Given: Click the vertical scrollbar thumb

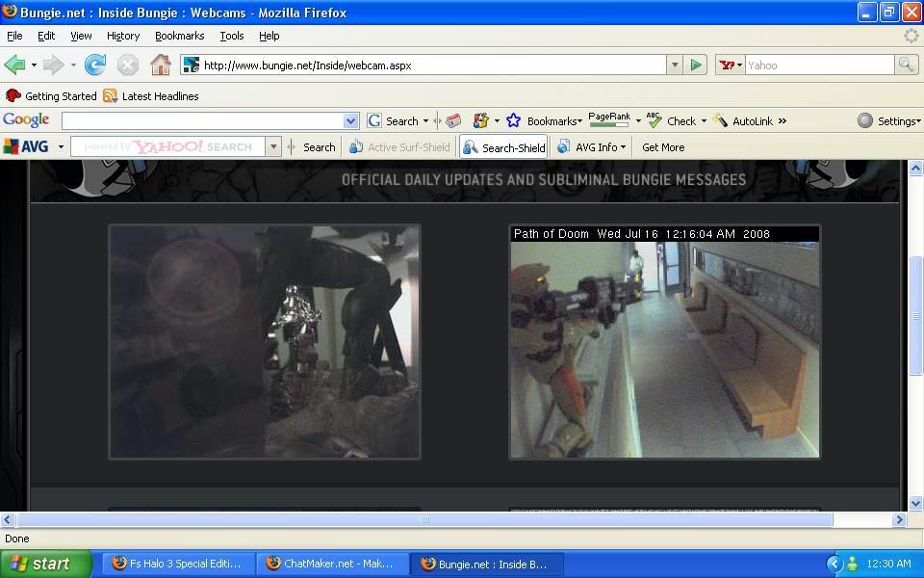Looking at the screenshot, I should click(x=915, y=316).
